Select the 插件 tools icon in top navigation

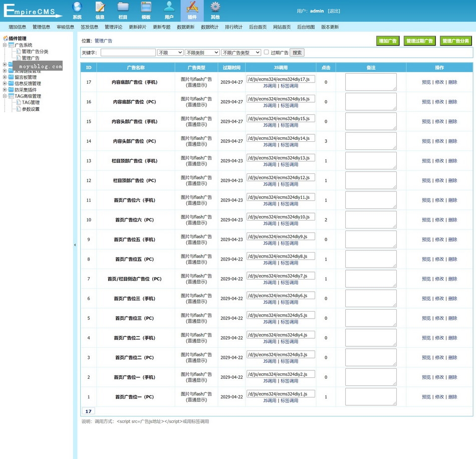pyautogui.click(x=192, y=7)
